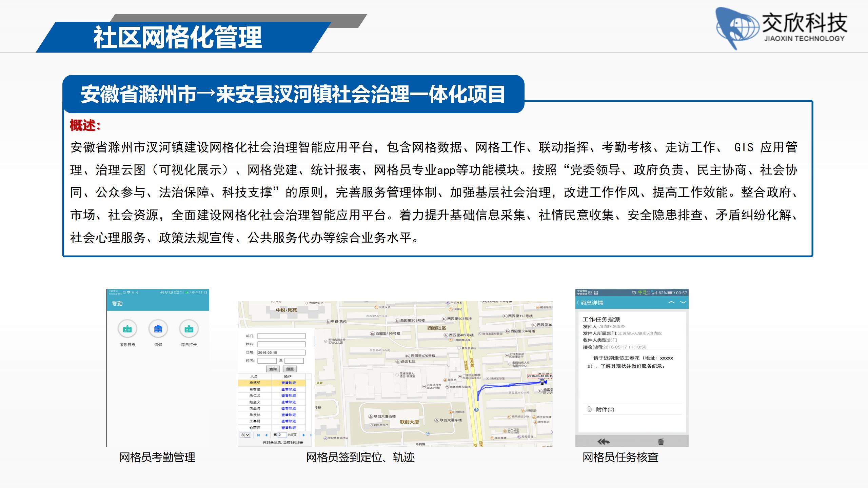This screenshot has height=488, width=868.
Task: Tap the 每日打卡 daily check-in icon
Action: (189, 329)
